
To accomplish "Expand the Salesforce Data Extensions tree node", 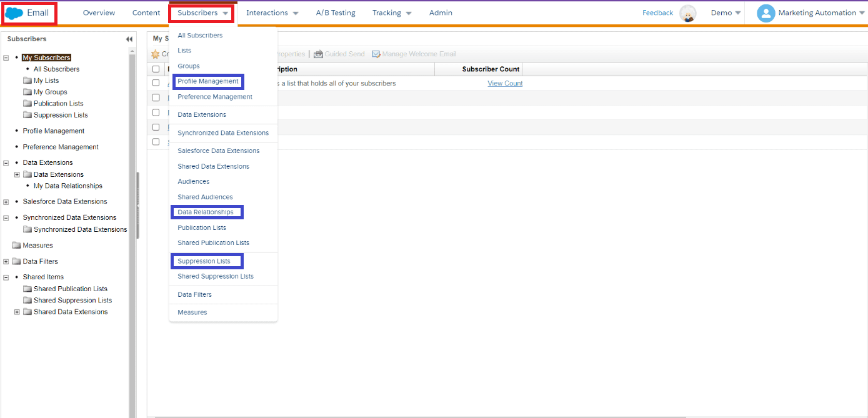I will [6, 202].
